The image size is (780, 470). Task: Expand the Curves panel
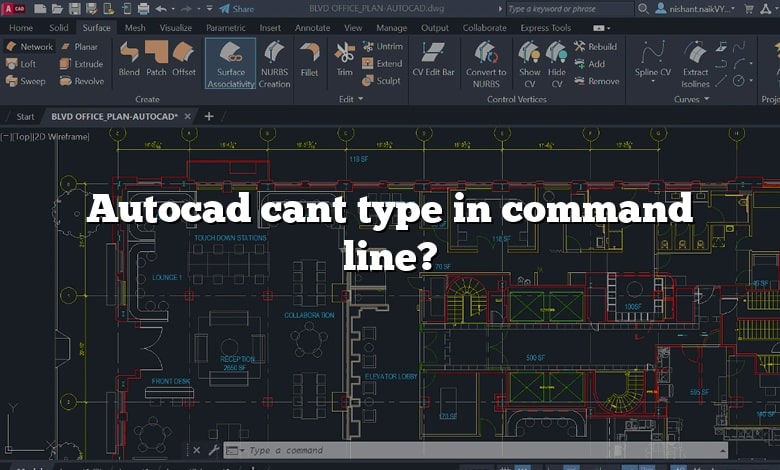click(x=691, y=99)
